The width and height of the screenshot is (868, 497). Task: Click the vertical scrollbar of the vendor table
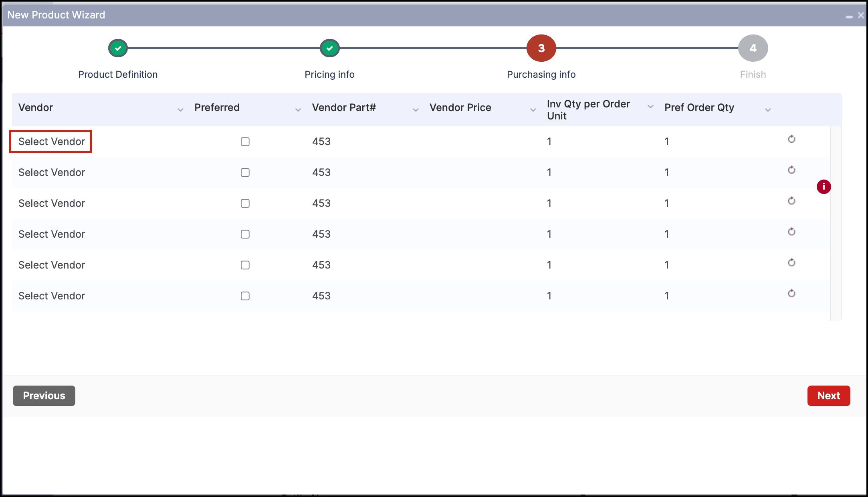coord(836,223)
